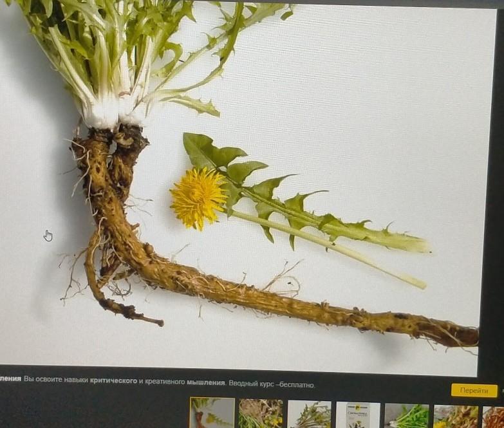Open the last thumbnail with reddish roots
504x428 pixels.
tap(493, 418)
